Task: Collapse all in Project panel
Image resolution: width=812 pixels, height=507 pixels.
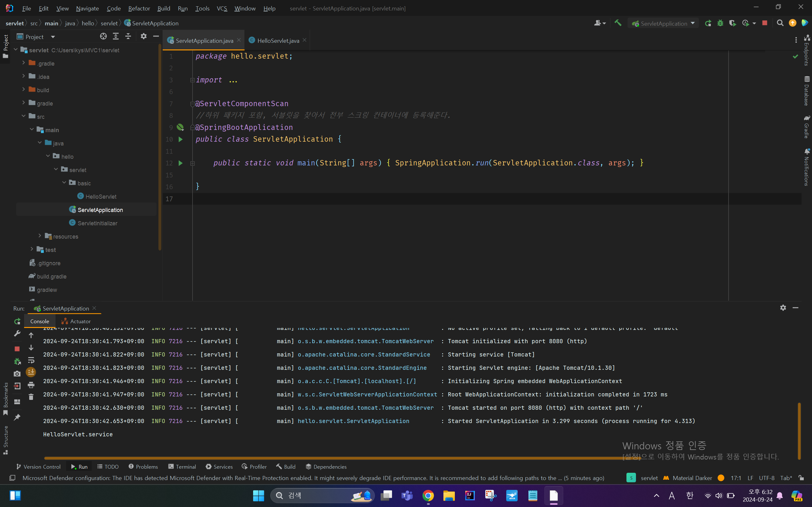Action: [x=128, y=36]
